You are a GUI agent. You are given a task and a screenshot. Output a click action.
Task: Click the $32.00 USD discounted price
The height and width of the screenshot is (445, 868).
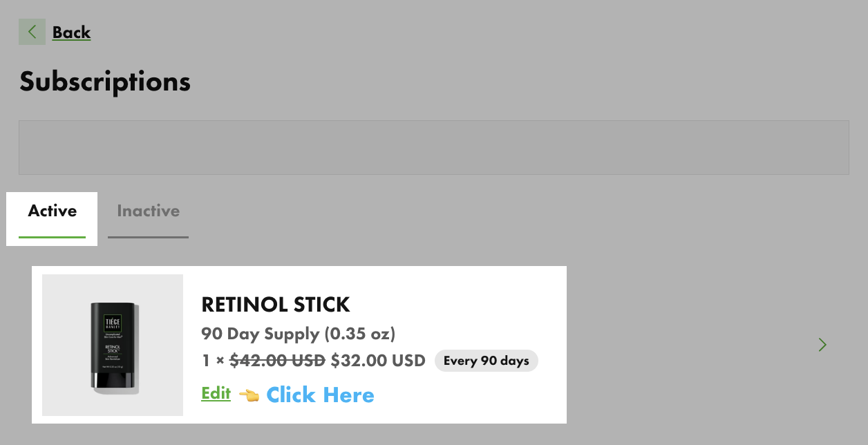[378, 361]
